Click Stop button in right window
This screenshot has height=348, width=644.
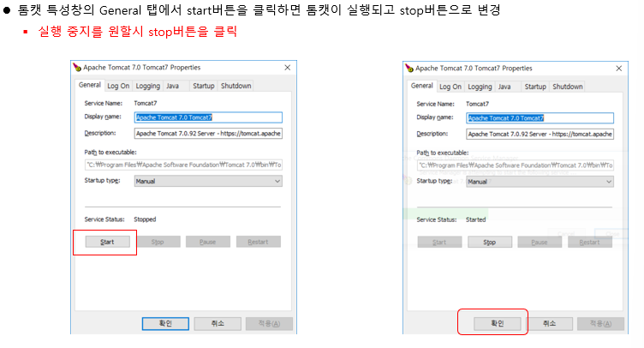(490, 243)
